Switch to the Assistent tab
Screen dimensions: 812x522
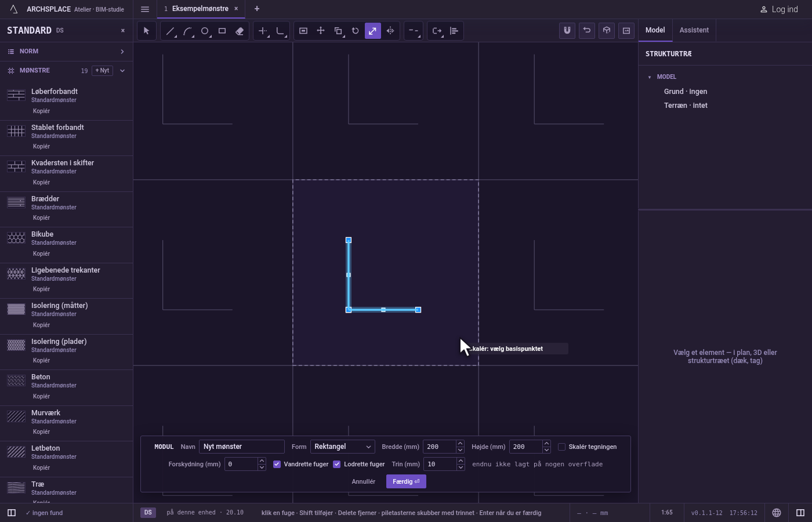(694, 30)
